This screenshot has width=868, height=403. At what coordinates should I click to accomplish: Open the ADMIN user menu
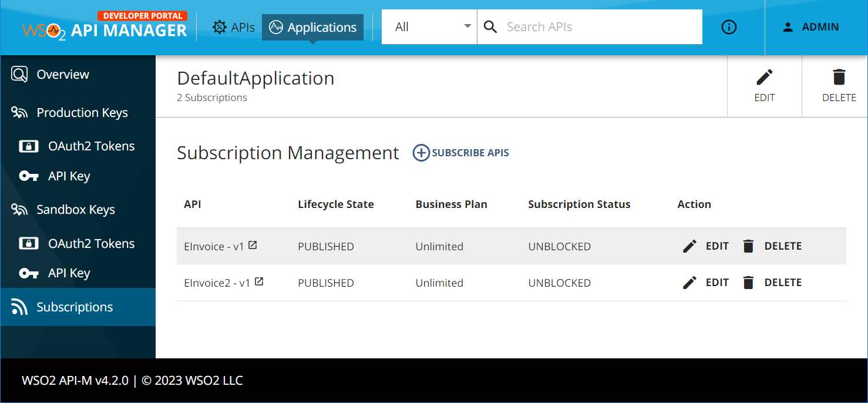tap(811, 27)
